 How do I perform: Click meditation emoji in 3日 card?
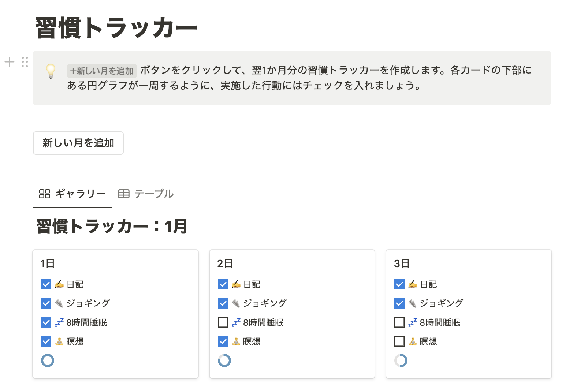click(x=413, y=341)
